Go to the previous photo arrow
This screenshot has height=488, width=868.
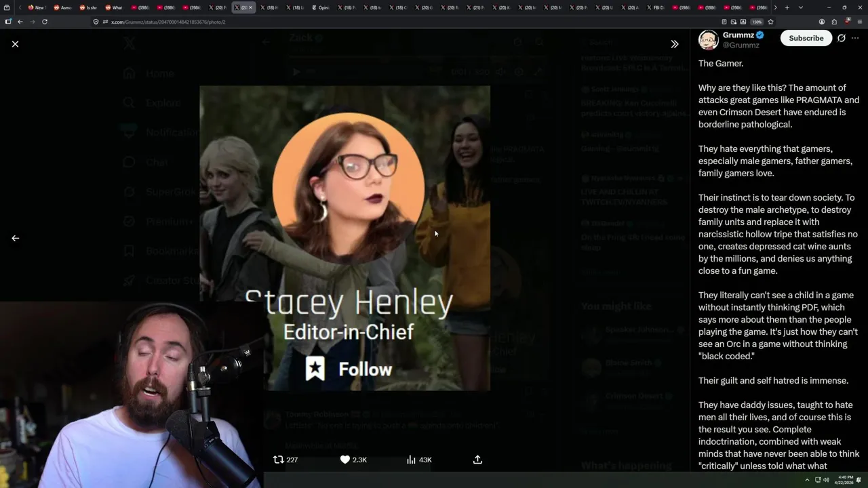[x=15, y=238]
